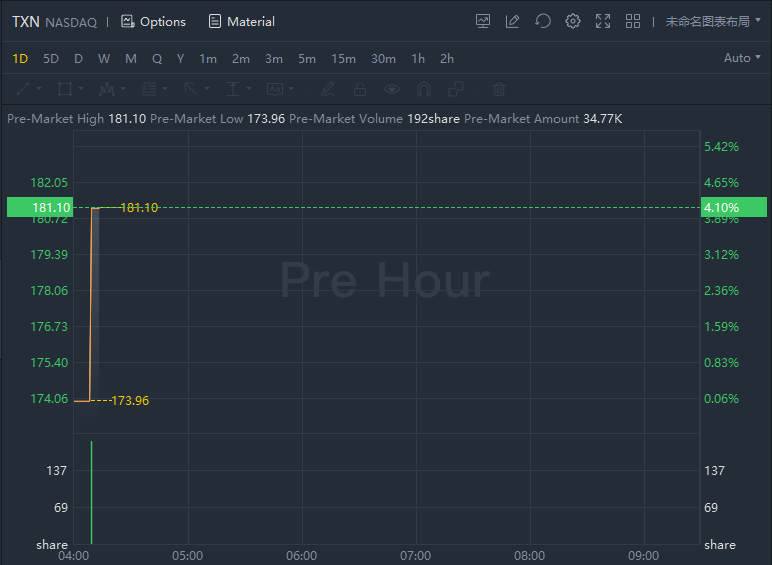This screenshot has width=772, height=565.
Task: Click the copy drawings icon
Action: point(456,89)
